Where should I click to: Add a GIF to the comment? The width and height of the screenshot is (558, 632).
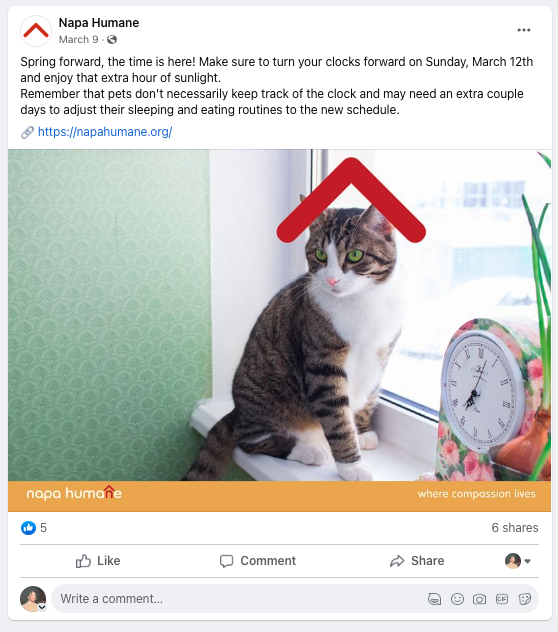click(x=502, y=599)
